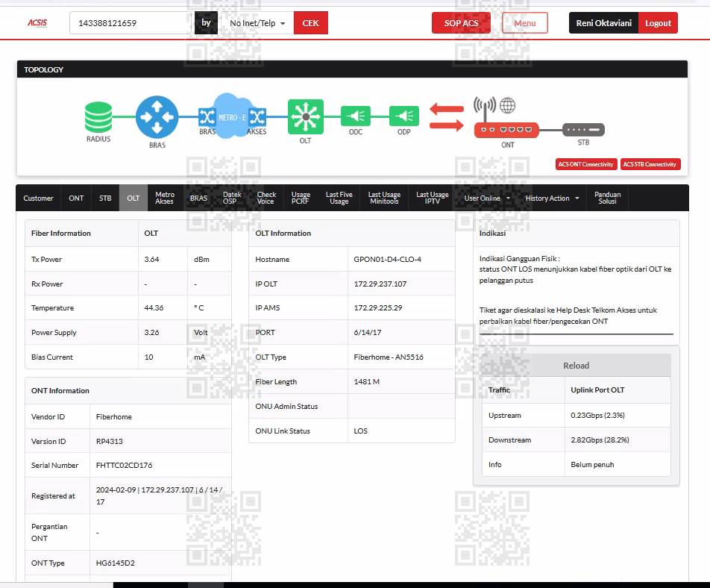This screenshot has height=588, width=710.
Task: Click the IP OLT value 172.29.237.107
Action: tap(380, 284)
